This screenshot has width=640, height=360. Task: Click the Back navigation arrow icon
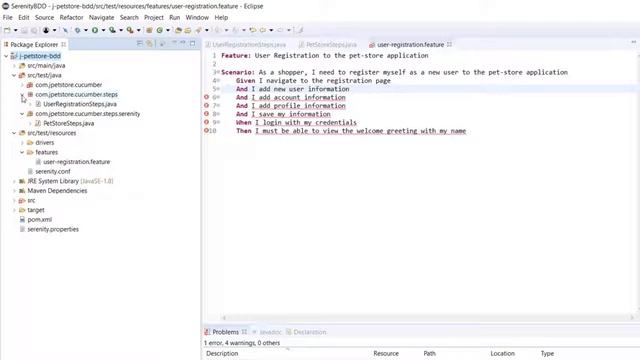[x=263, y=30]
